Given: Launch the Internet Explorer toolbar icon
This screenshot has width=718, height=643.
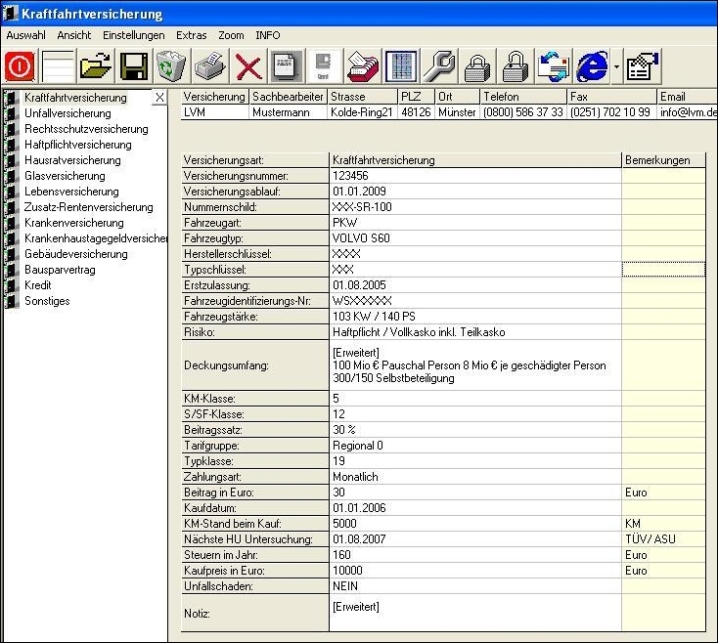Looking at the screenshot, I should (594, 66).
